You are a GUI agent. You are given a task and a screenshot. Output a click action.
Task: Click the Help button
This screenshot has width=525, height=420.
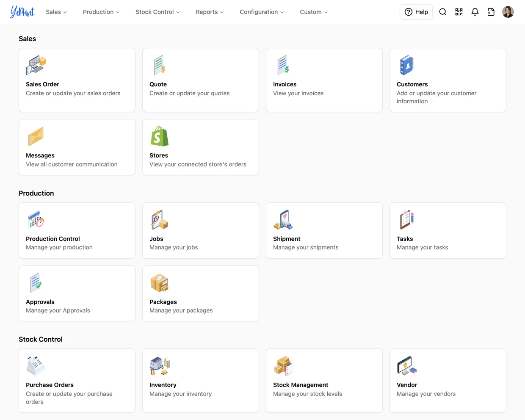point(416,12)
